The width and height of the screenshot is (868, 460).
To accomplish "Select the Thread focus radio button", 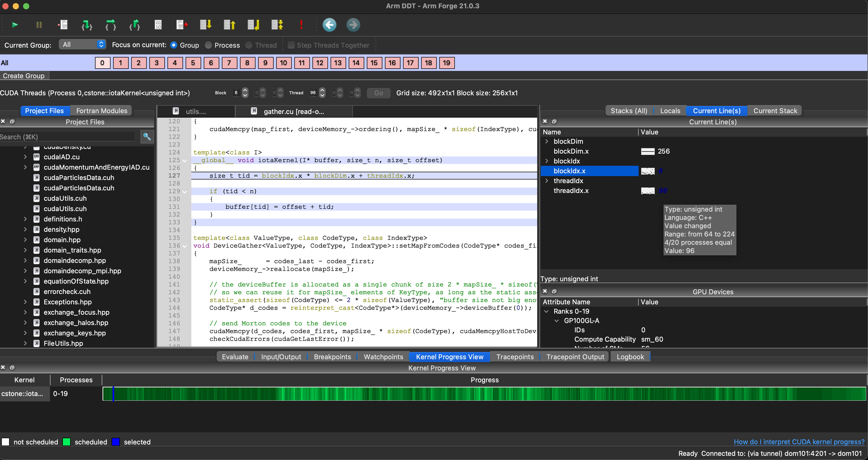I will point(249,45).
